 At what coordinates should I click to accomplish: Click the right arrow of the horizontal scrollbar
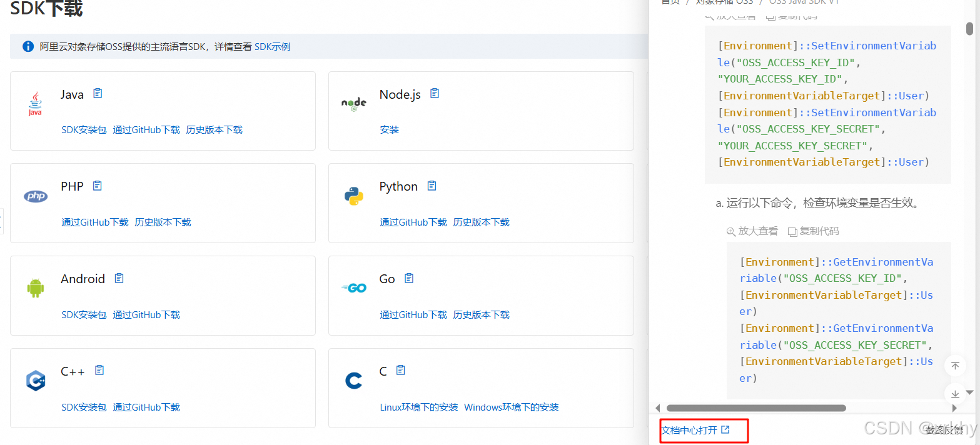click(954, 408)
